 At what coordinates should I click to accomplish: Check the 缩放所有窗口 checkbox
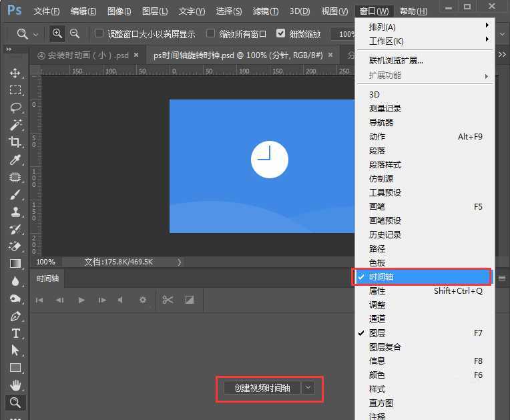point(210,33)
